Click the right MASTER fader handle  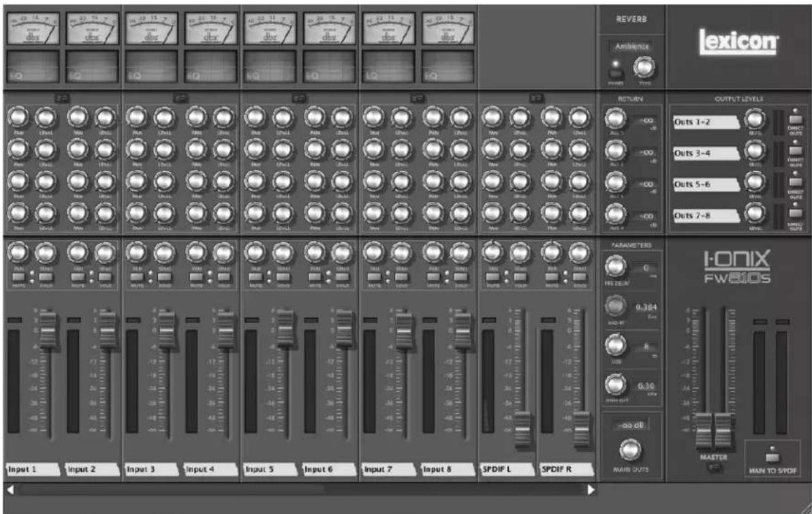point(723,431)
